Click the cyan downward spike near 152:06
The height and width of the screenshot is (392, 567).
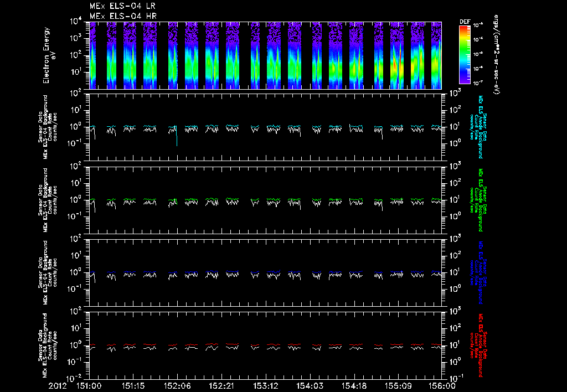(177, 137)
